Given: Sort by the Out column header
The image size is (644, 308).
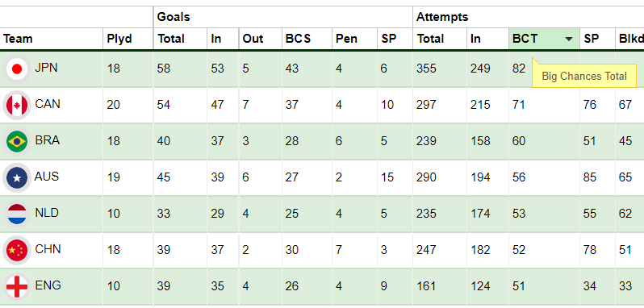Looking at the screenshot, I should (253, 39).
